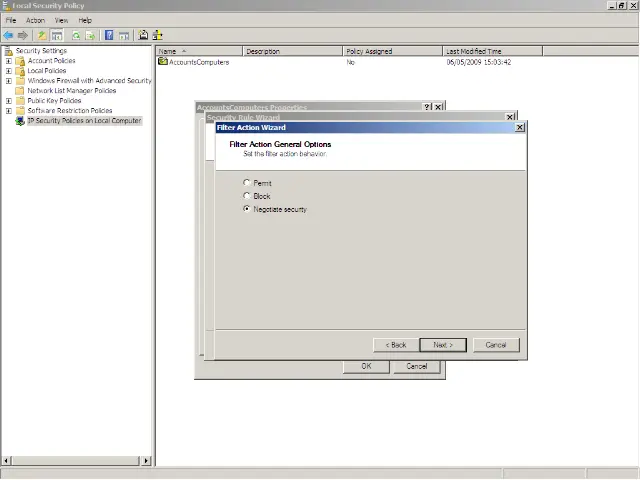
Task: Select IP Security Policies on Local Computer
Action: coord(84,121)
